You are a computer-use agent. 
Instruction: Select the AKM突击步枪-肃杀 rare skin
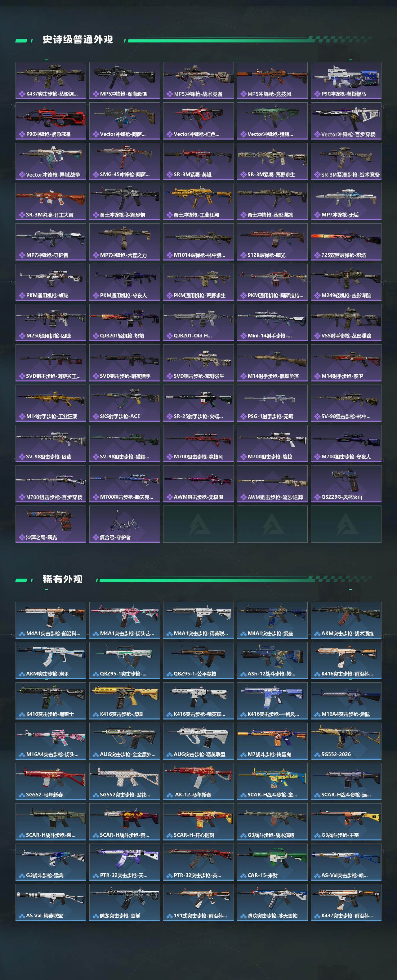point(51,661)
